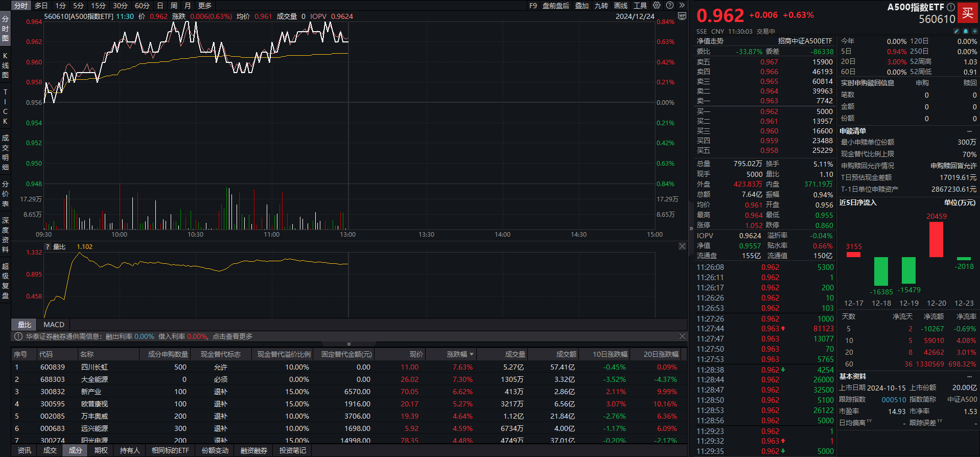Click the help question mark icon

point(670,6)
